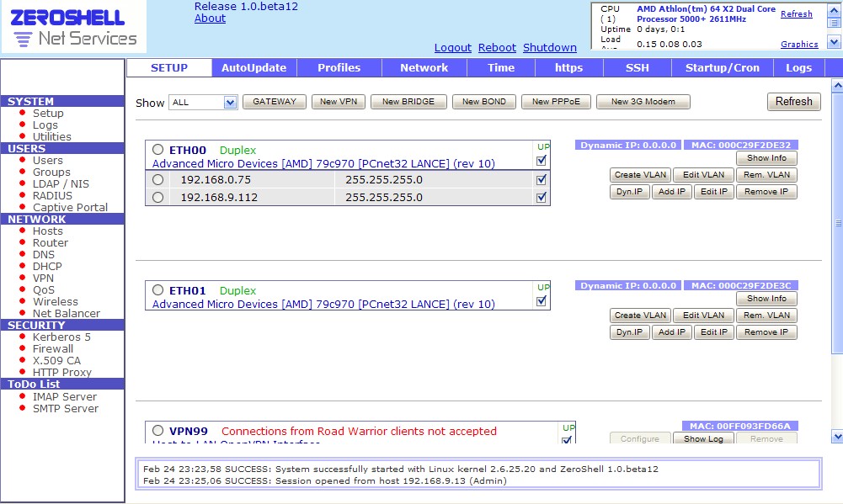Click Rem. VLAN for ETH00
The image size is (843, 504).
[x=766, y=175]
